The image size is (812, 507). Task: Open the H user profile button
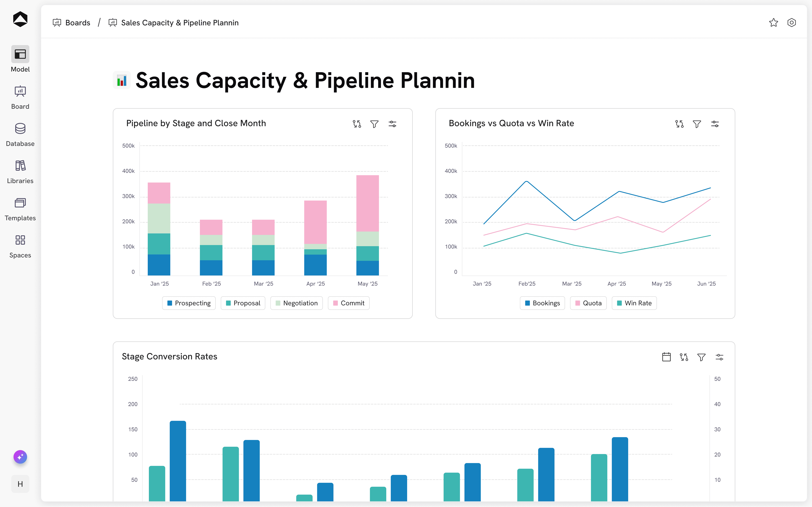[x=20, y=484]
